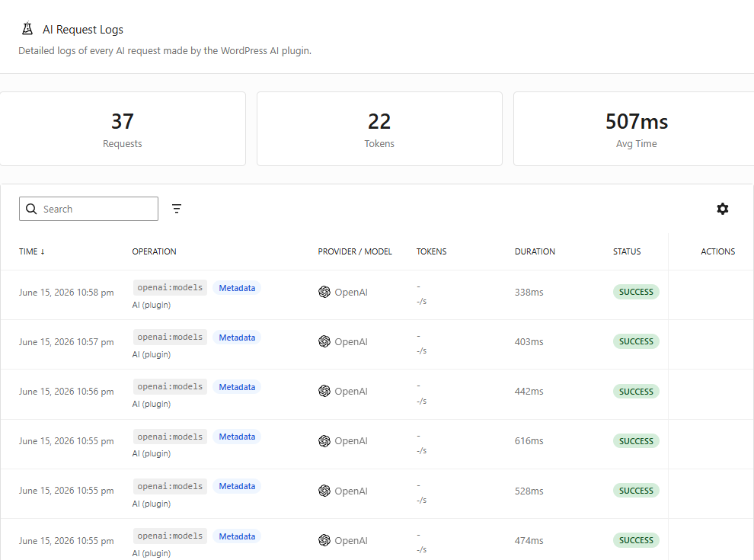The image size is (754, 560).
Task: Select the June 15, 2026 10:57 pm timestamp
Action: pyautogui.click(x=66, y=342)
